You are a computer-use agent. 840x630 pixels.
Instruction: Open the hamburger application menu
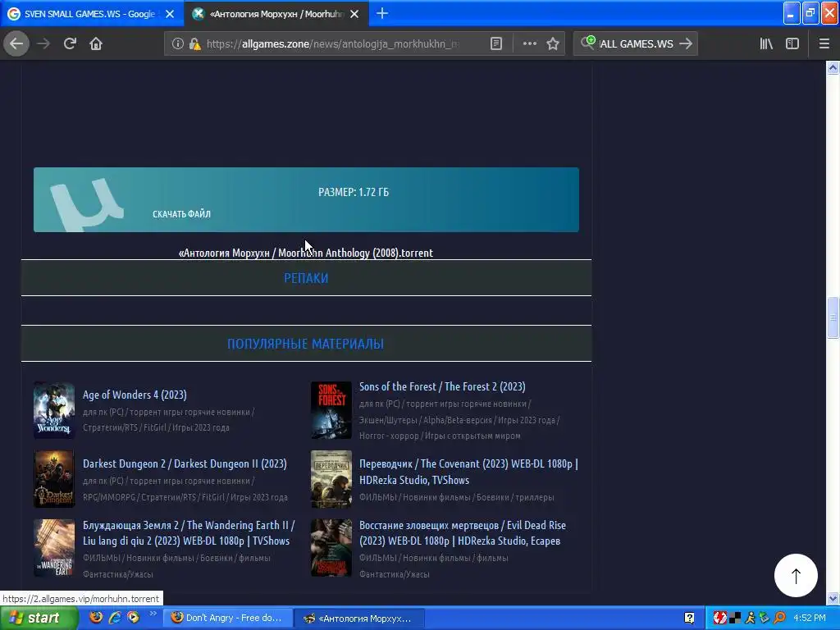[x=824, y=44]
